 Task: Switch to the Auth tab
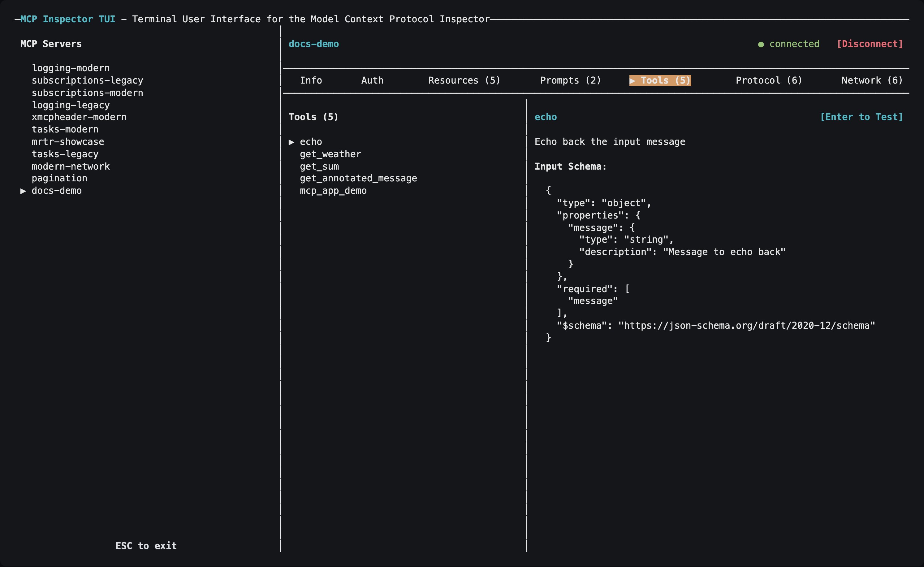(372, 80)
